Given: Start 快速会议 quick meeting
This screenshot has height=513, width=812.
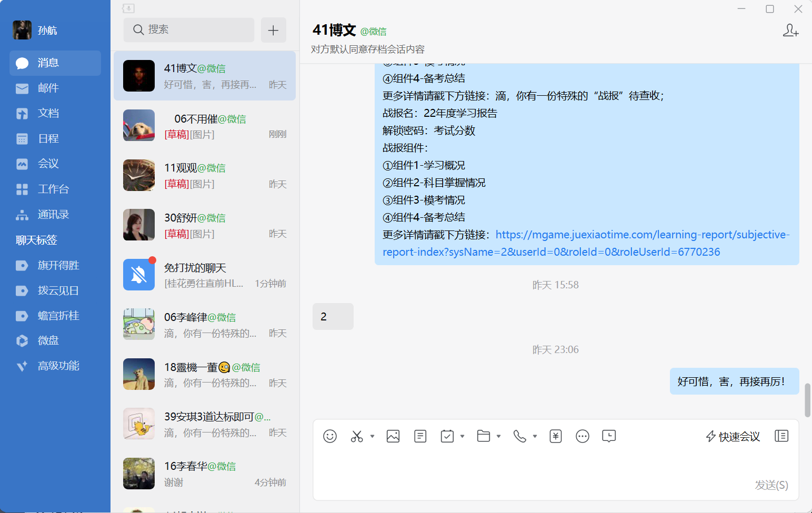Looking at the screenshot, I should [733, 436].
